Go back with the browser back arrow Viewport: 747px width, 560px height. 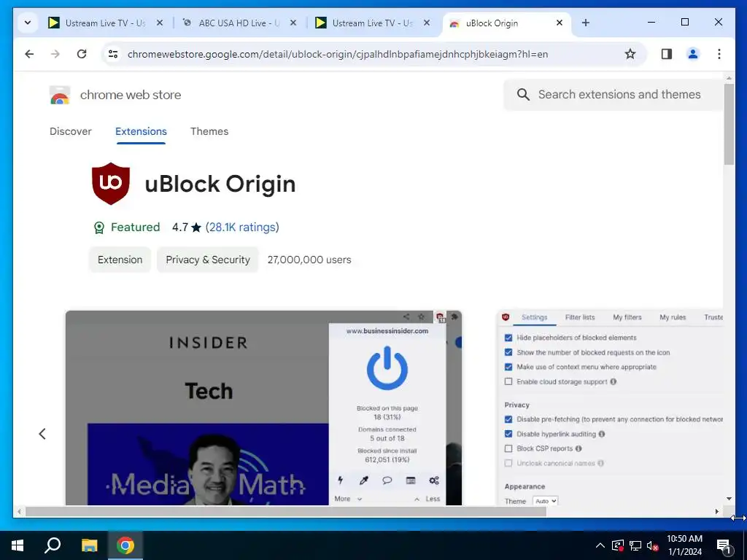(29, 54)
